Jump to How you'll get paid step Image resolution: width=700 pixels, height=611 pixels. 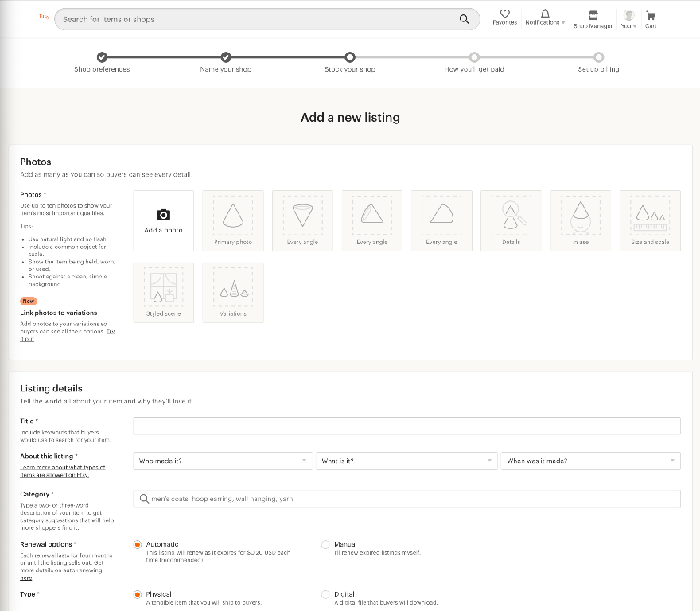coord(474,69)
